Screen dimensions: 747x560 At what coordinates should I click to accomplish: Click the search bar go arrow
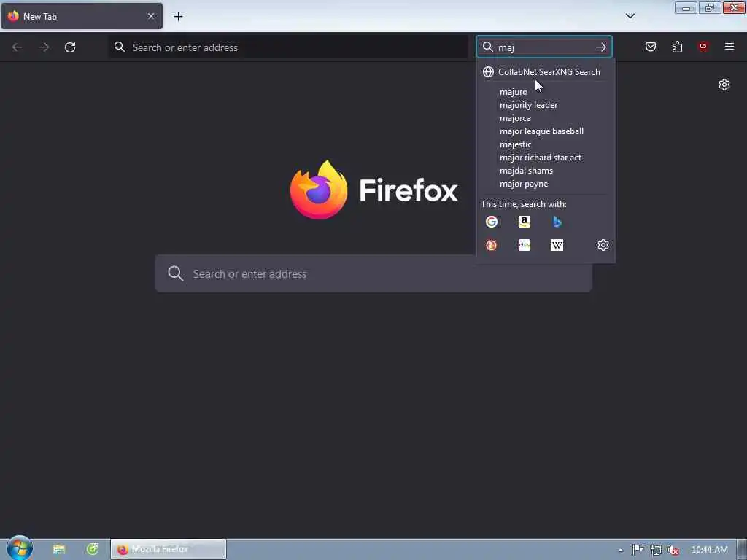click(601, 47)
